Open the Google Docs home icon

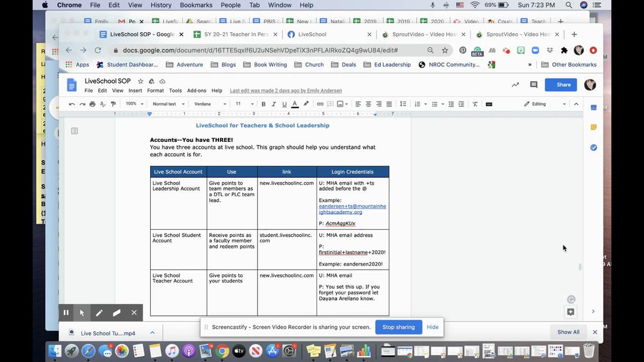coord(72,85)
